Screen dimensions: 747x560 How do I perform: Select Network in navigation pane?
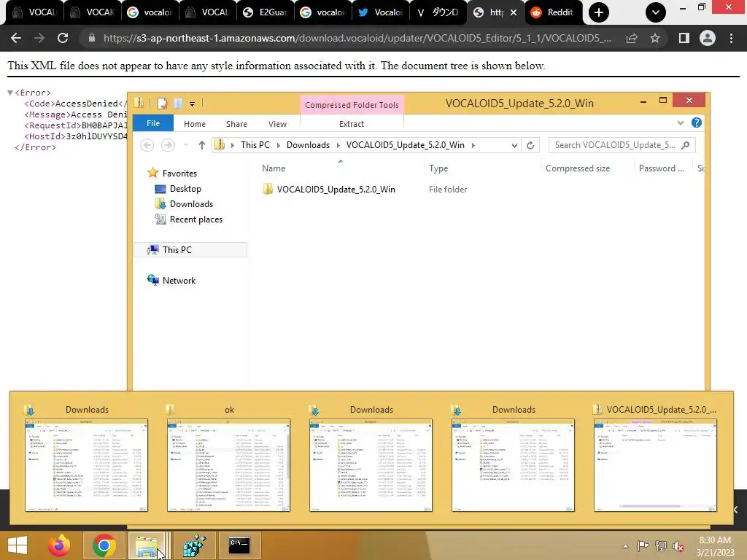(x=179, y=281)
